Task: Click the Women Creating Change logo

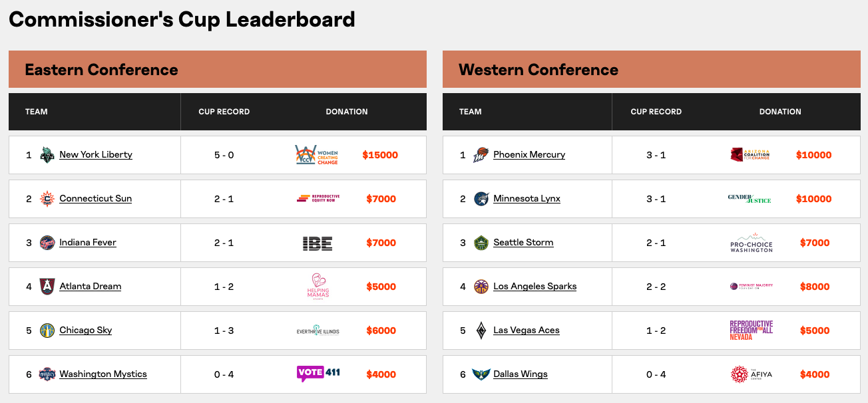Action: [x=317, y=155]
